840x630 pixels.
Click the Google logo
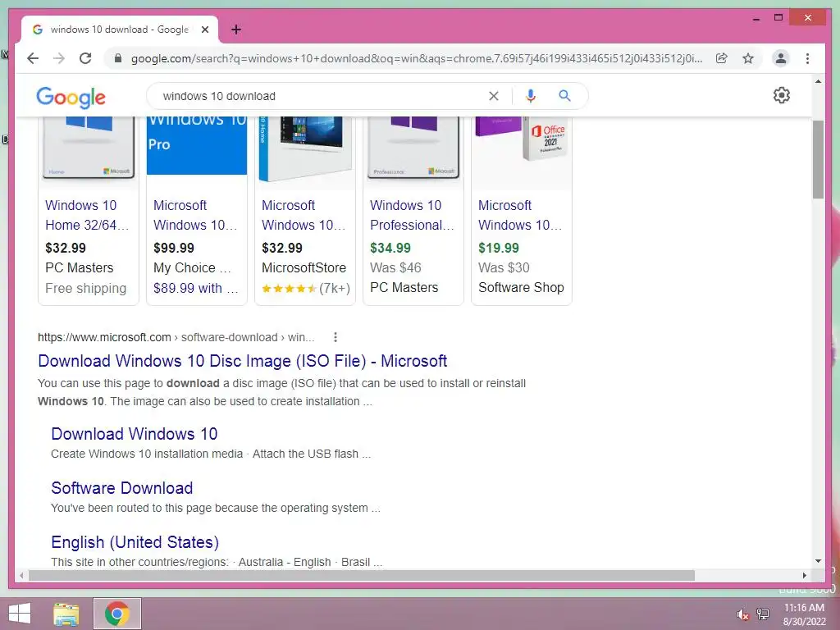coord(71,97)
